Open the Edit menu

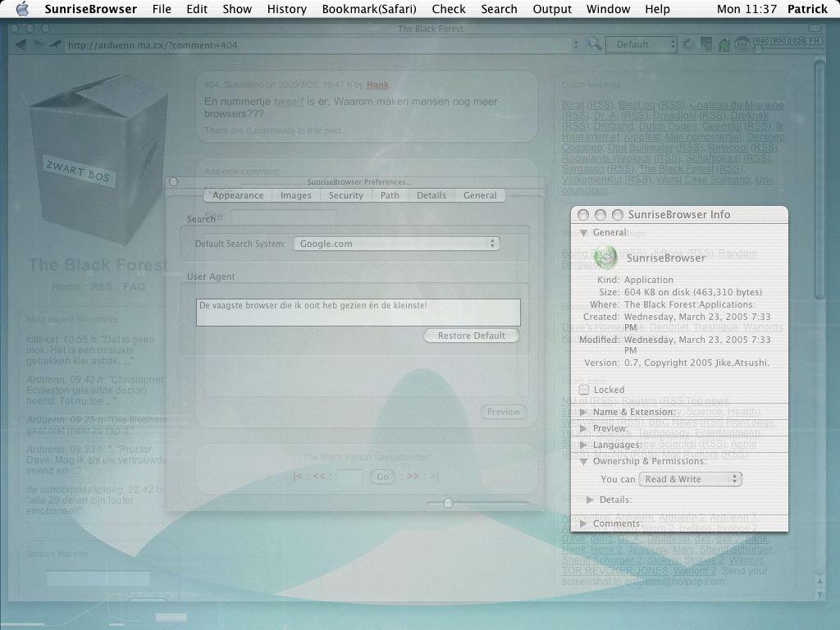point(197,9)
